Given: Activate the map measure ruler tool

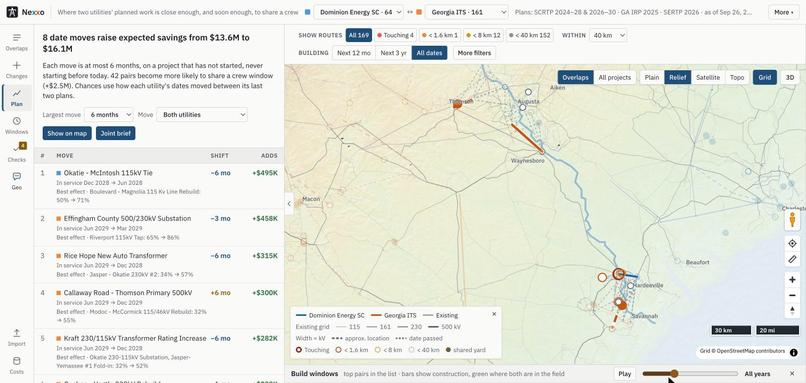Looking at the screenshot, I should pos(792,260).
